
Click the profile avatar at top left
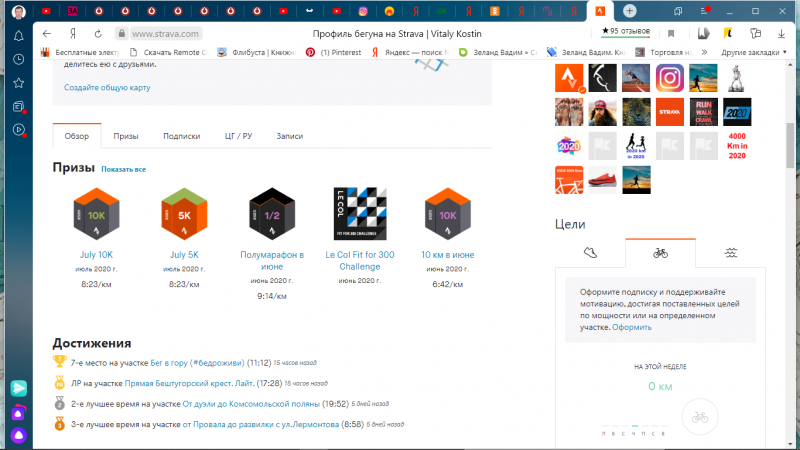[18, 11]
